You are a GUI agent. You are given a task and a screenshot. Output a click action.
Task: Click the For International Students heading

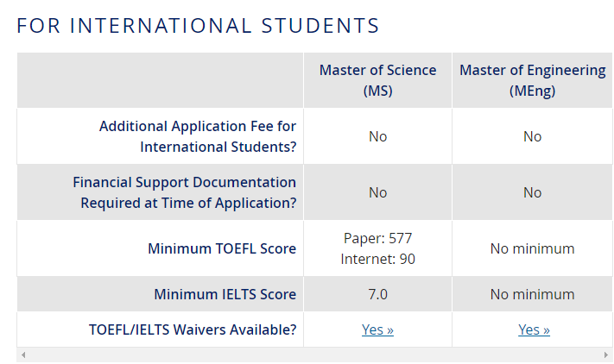coord(198,26)
